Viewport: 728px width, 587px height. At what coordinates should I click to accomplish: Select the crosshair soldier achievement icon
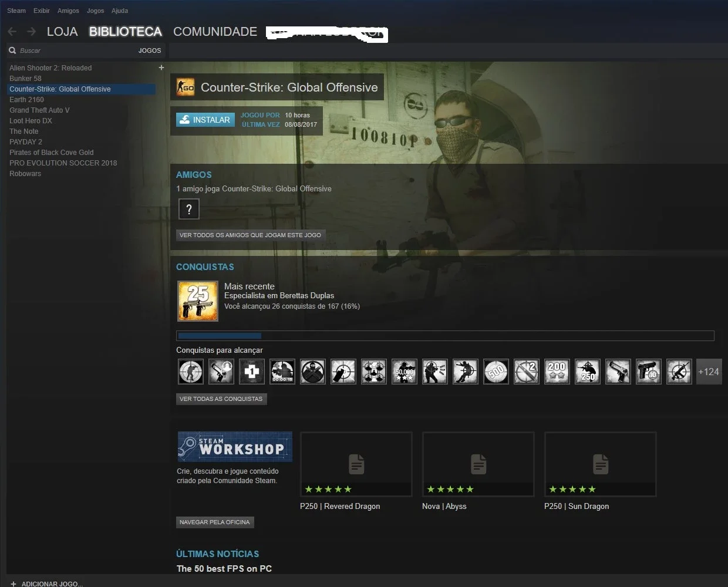point(190,372)
